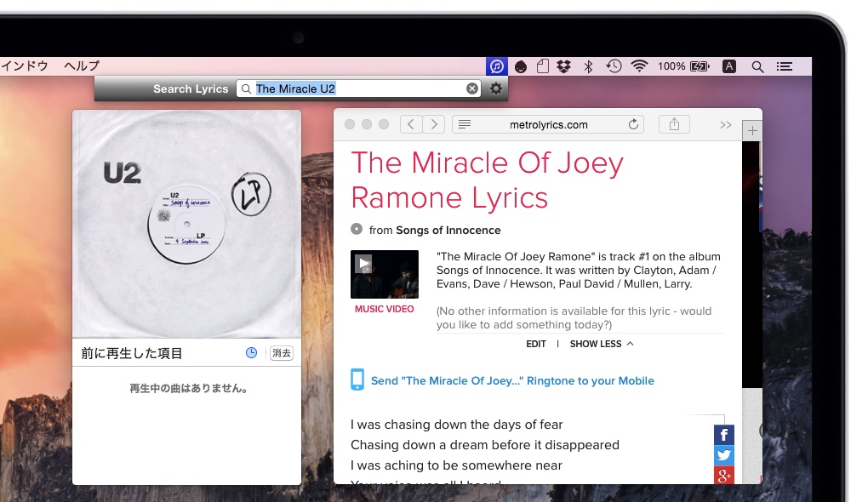The height and width of the screenshot is (502, 868).
Task: Click the battery 100% indicator
Action: click(x=683, y=66)
